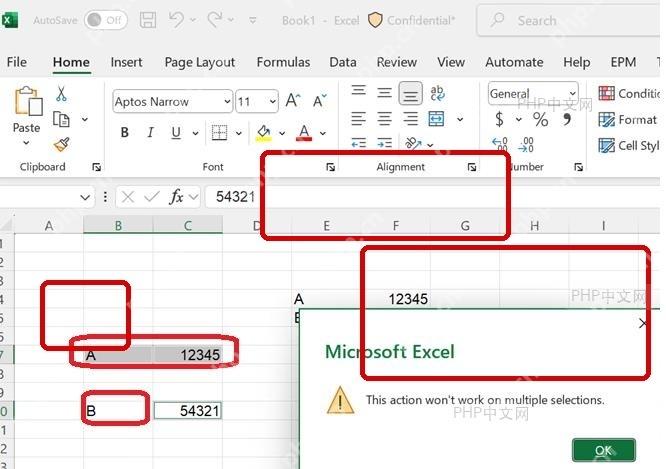Switch to the View tab
This screenshot has width=666, height=469.
tap(451, 62)
